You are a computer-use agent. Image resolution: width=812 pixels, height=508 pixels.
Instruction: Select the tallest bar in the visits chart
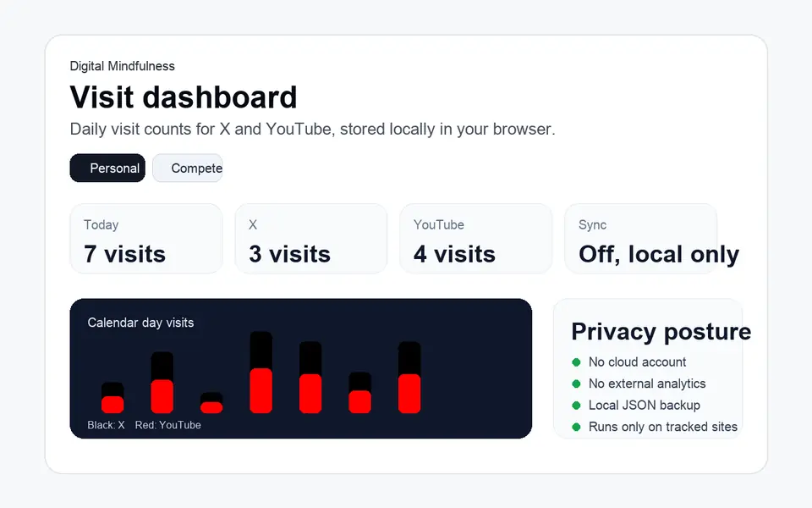click(261, 373)
